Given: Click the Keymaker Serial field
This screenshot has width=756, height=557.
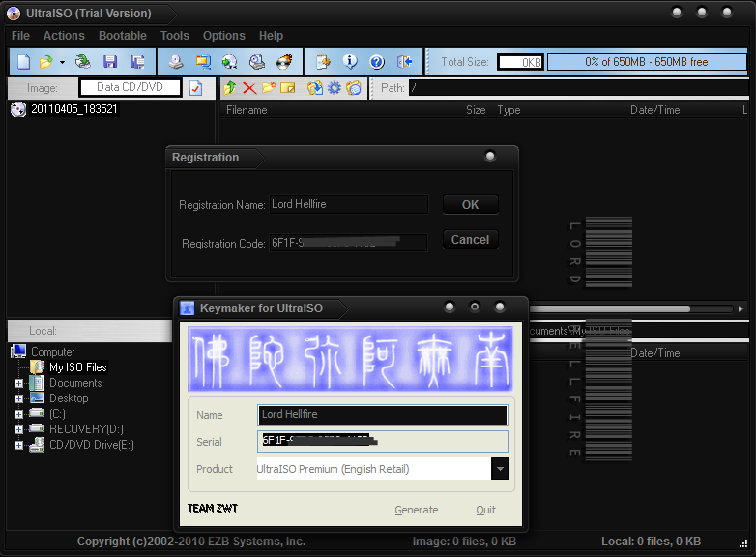Looking at the screenshot, I should 382,441.
